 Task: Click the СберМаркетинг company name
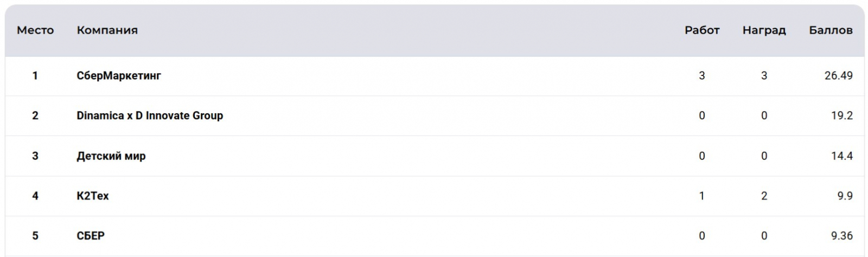tap(119, 76)
